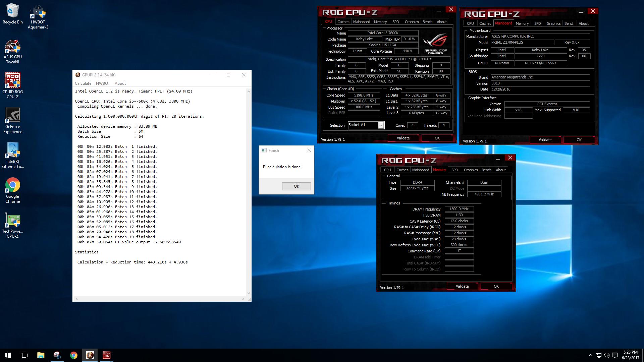Open Caches tab in Mainboard window
644x362 pixels.
pos(485,23)
